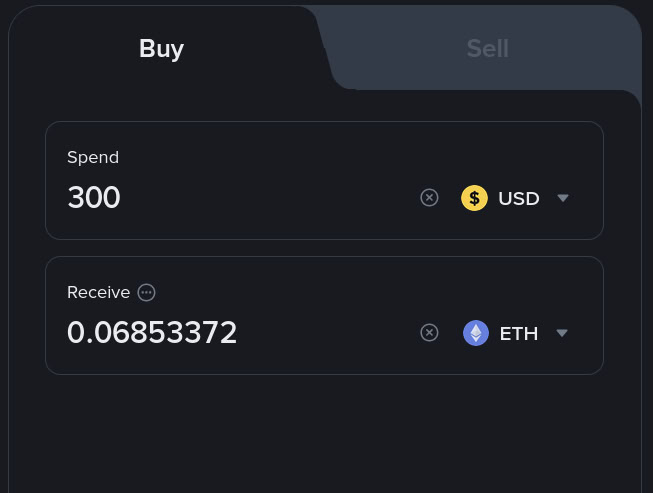The height and width of the screenshot is (493, 653).
Task: Select the USD currency text label
Action: pyautogui.click(x=519, y=198)
